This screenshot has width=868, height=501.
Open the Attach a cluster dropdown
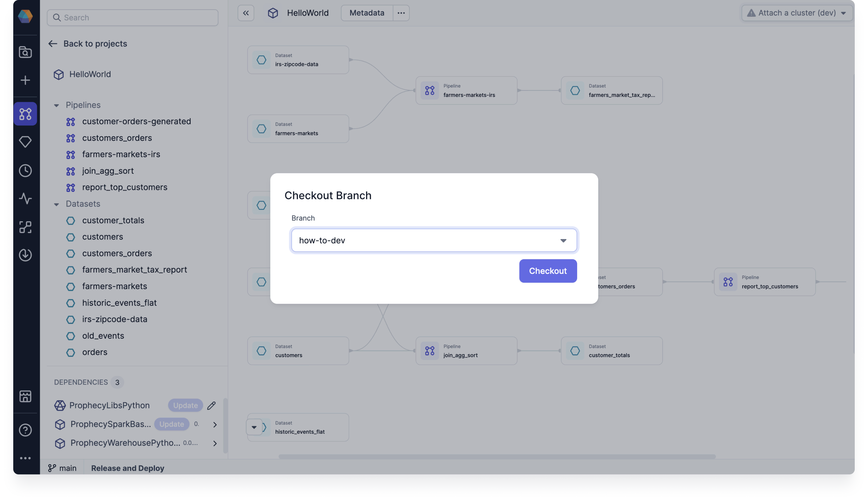coord(796,13)
